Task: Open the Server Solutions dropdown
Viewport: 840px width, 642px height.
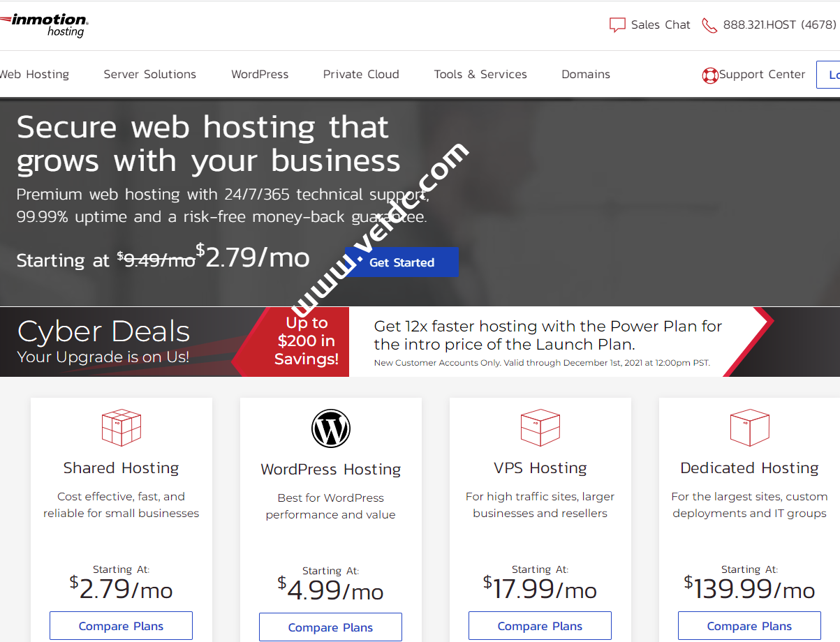Action: point(149,74)
